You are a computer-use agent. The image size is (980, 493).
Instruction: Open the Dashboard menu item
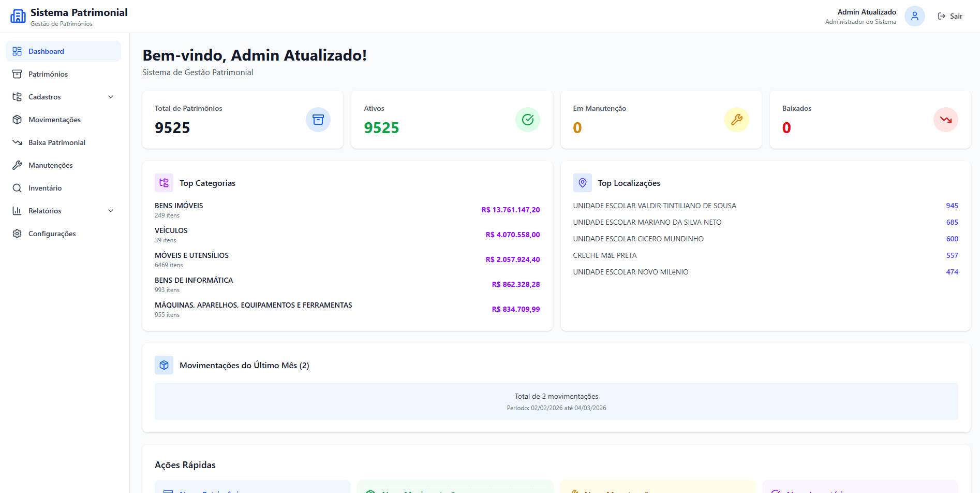[46, 51]
